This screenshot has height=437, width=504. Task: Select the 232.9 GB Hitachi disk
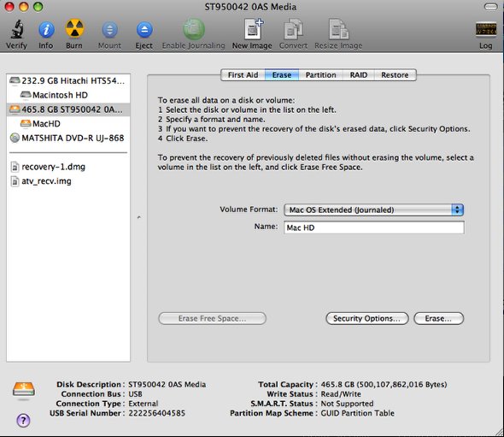pyautogui.click(x=68, y=80)
